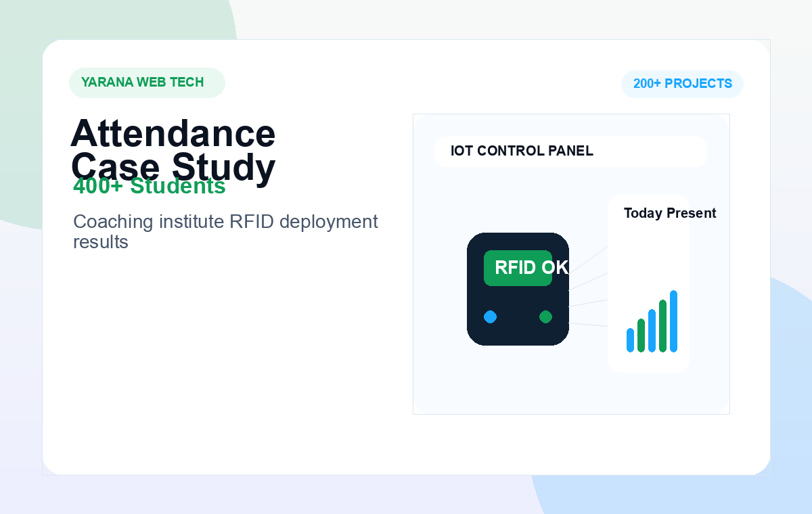Click the middle blue chart bar
This screenshot has height=514, width=812.
pos(652,331)
